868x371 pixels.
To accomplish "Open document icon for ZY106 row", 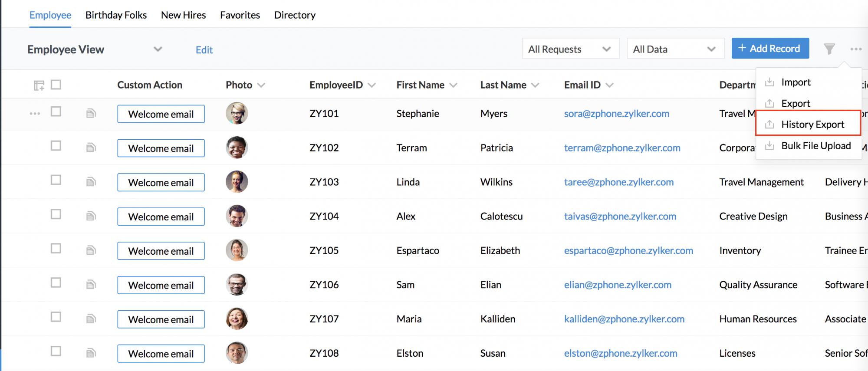I will [x=91, y=285].
